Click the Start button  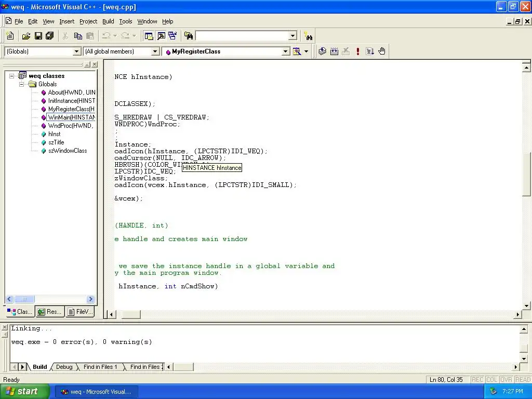(x=25, y=392)
